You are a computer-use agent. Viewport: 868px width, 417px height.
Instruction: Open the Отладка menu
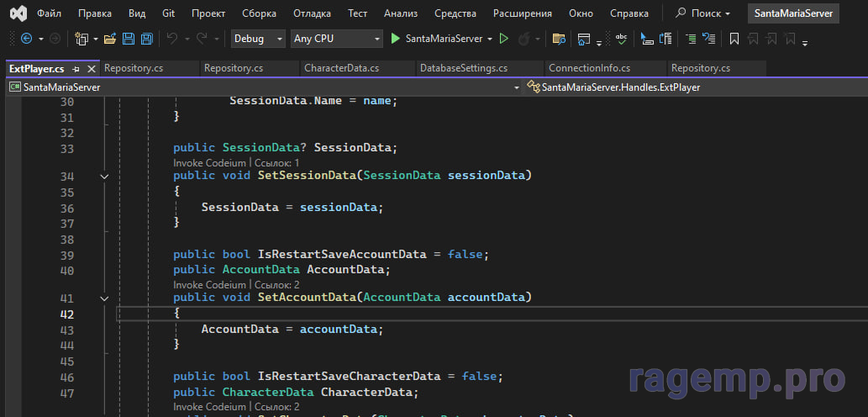point(311,13)
